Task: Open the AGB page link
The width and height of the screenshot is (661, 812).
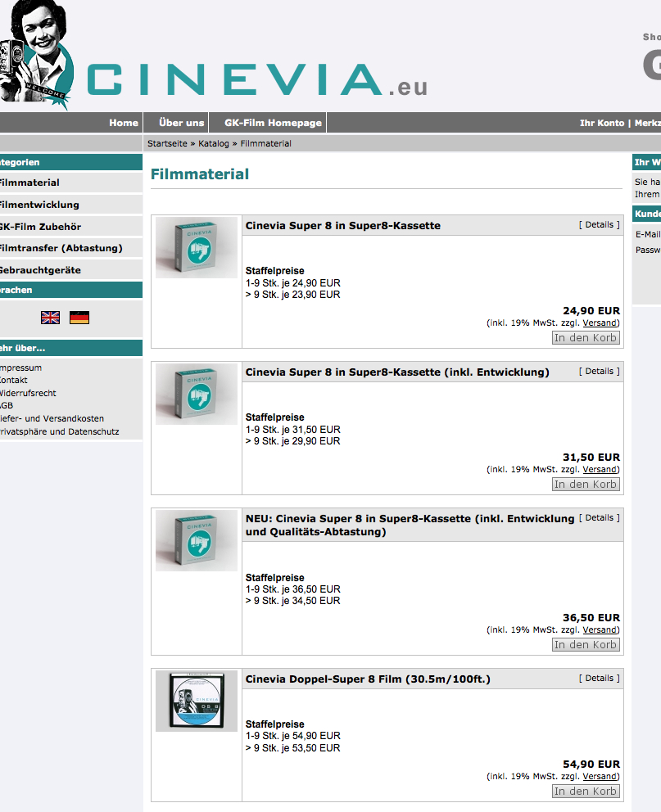Action: click(7, 405)
